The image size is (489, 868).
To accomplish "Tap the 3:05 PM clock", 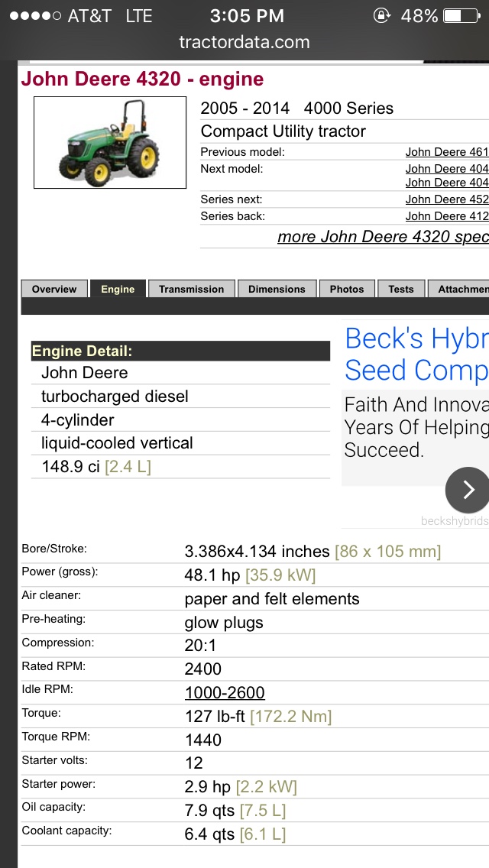I will point(247,16).
